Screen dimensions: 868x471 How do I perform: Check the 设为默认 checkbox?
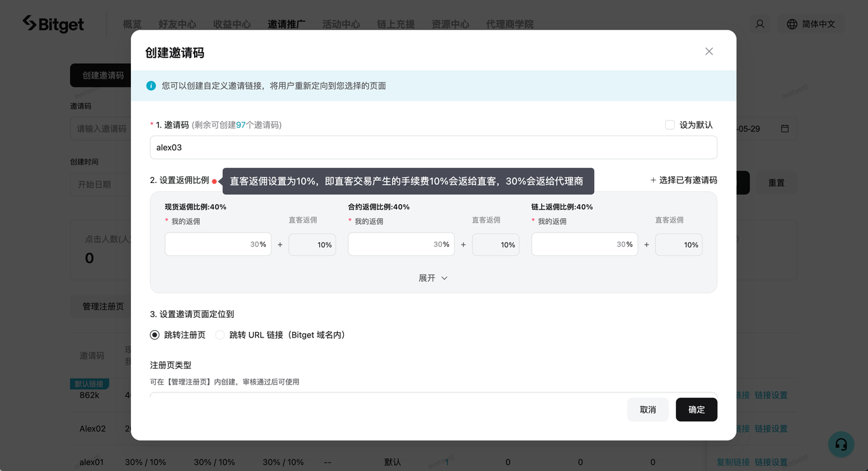tap(670, 125)
